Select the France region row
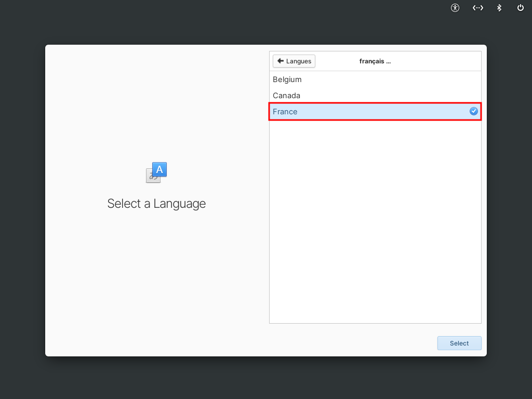 (x=375, y=112)
